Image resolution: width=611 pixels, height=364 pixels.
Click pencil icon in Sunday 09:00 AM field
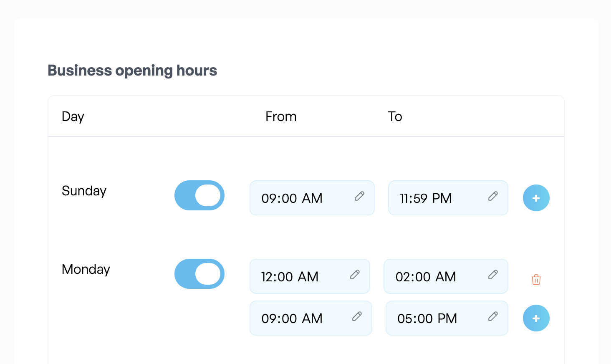pyautogui.click(x=359, y=196)
